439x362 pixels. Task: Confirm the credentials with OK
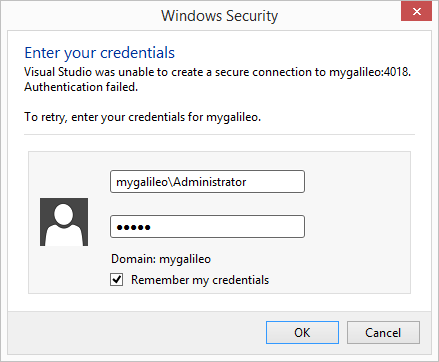pyautogui.click(x=302, y=332)
